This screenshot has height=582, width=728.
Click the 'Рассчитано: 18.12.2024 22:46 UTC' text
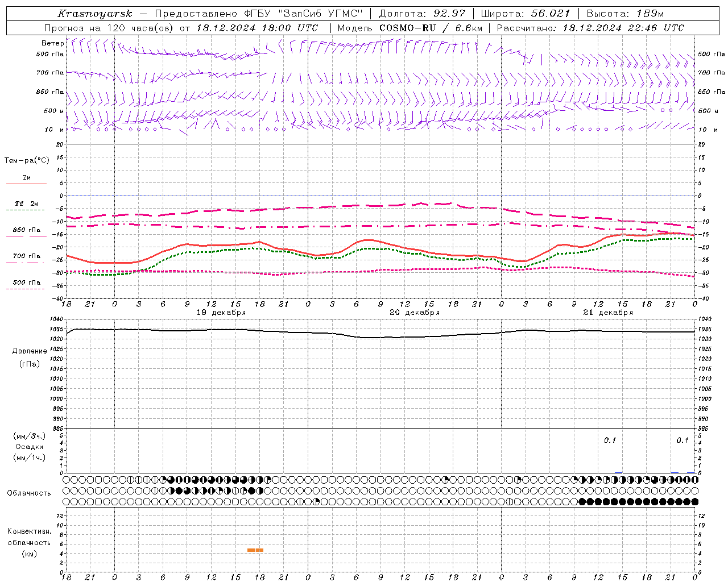click(590, 28)
